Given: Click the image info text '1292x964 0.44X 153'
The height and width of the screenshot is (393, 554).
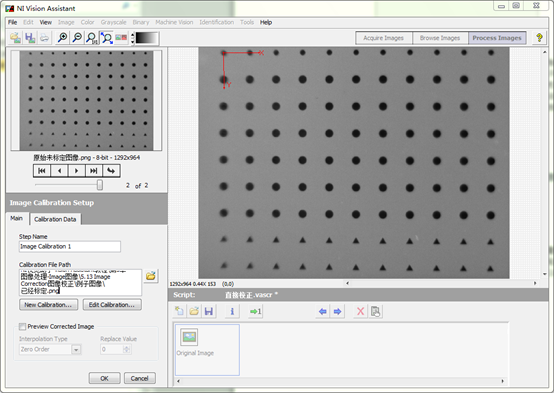Looking at the screenshot, I should coord(193,284).
